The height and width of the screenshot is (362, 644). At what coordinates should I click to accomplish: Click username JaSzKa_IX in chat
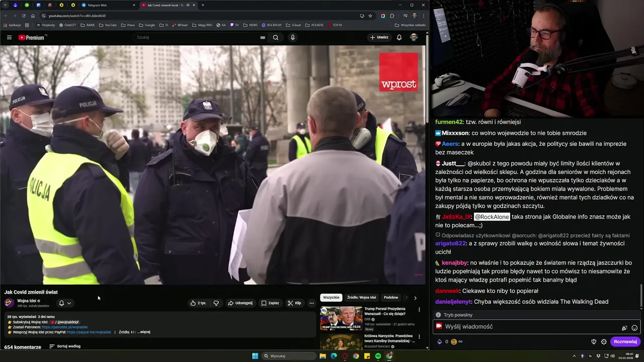coord(456,217)
